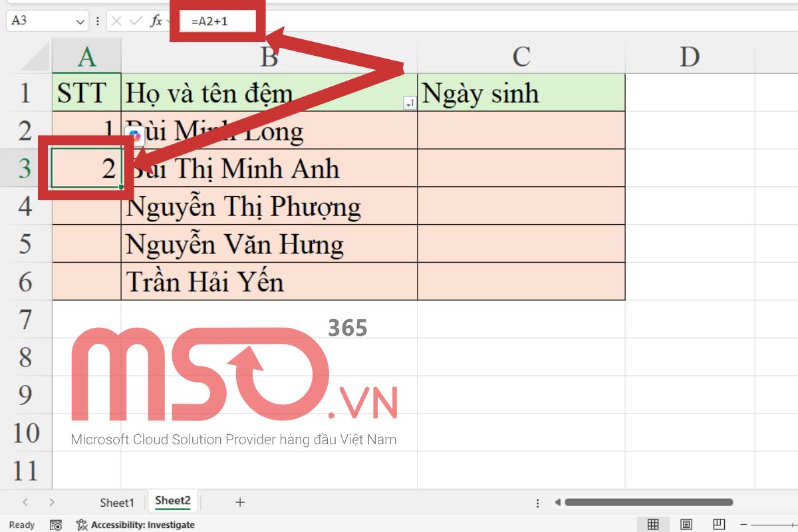Viewport: 798px width, 532px height.
Task: Click the STT header cell
Action: 86,92
